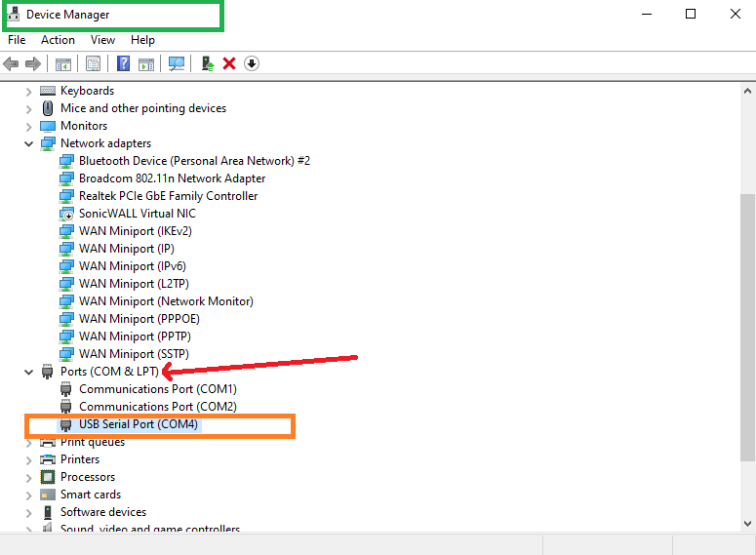This screenshot has width=756, height=555.
Task: Open the View menu
Action: click(102, 40)
